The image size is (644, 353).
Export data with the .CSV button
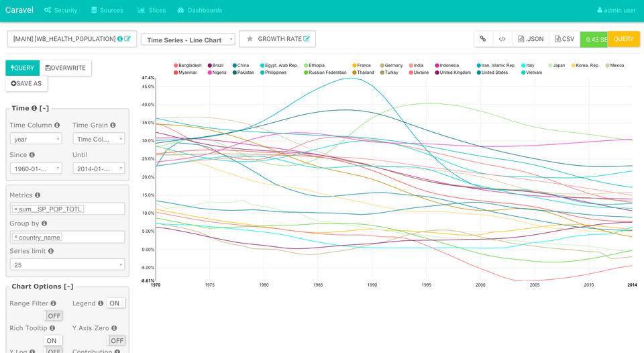tap(564, 39)
